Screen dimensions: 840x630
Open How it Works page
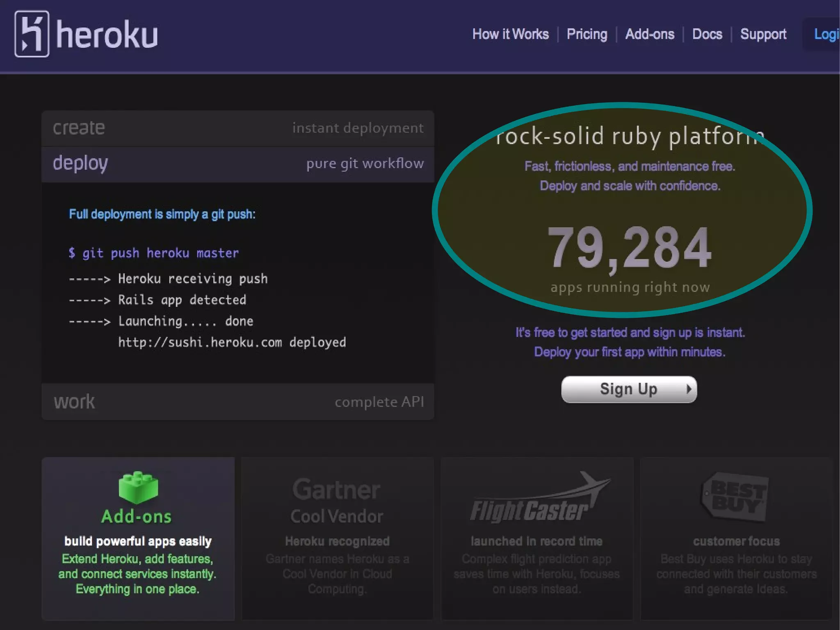pyautogui.click(x=510, y=34)
